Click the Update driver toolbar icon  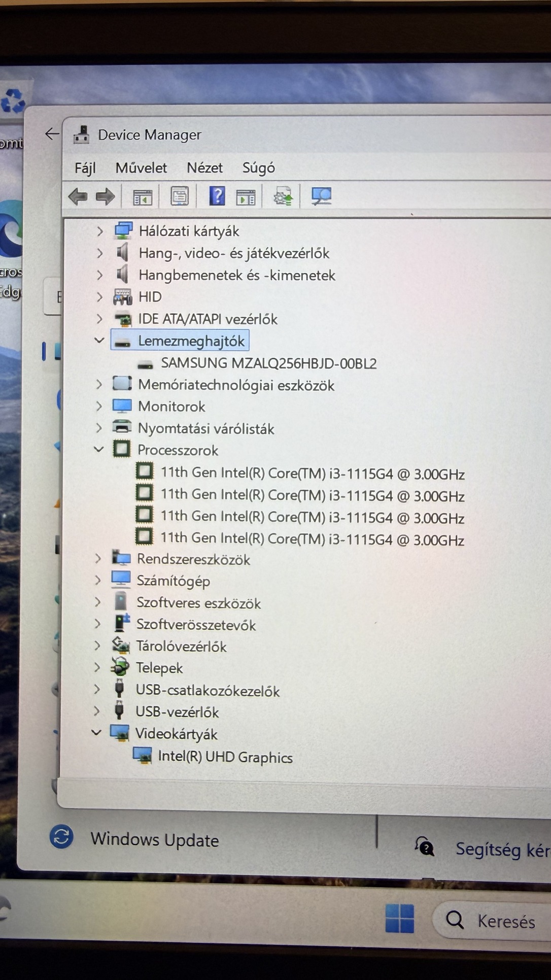tap(283, 196)
